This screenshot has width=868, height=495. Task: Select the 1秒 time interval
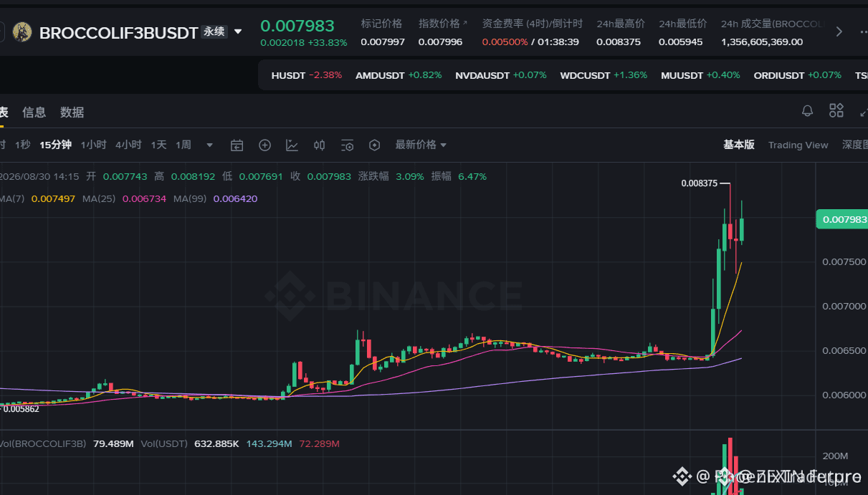click(22, 145)
